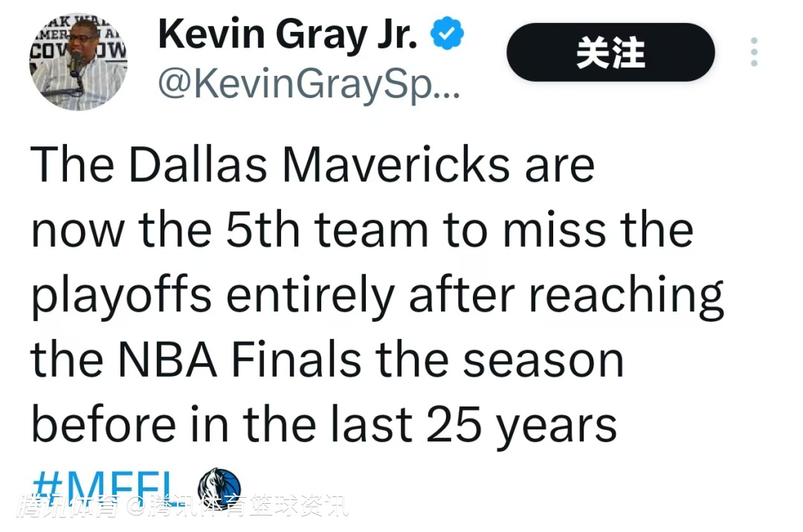
Task: Tap the @腾讯体育篮球资讯 watermark handle
Action: [x=236, y=507]
